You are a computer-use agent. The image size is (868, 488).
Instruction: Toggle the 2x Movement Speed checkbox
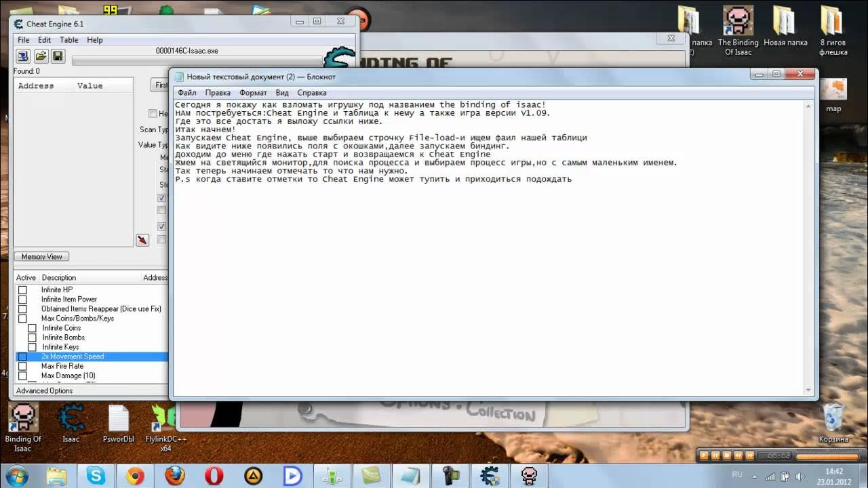click(x=22, y=357)
